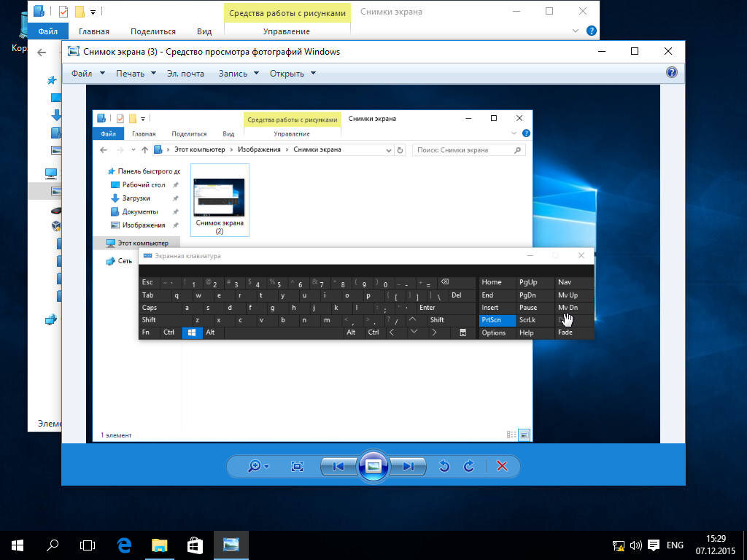The image size is (747, 560).
Task: Open Windows Store from taskbar
Action: [x=195, y=545]
